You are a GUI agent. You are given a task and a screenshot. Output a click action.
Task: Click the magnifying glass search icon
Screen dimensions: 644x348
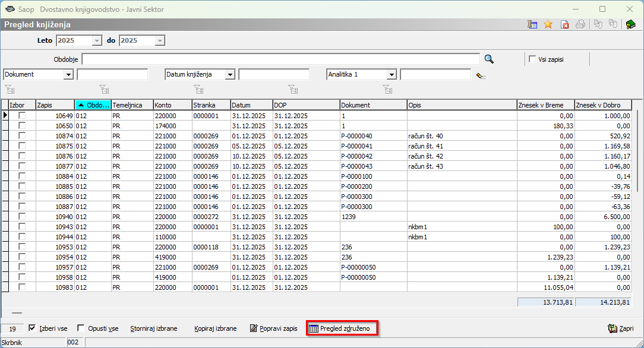pos(489,59)
